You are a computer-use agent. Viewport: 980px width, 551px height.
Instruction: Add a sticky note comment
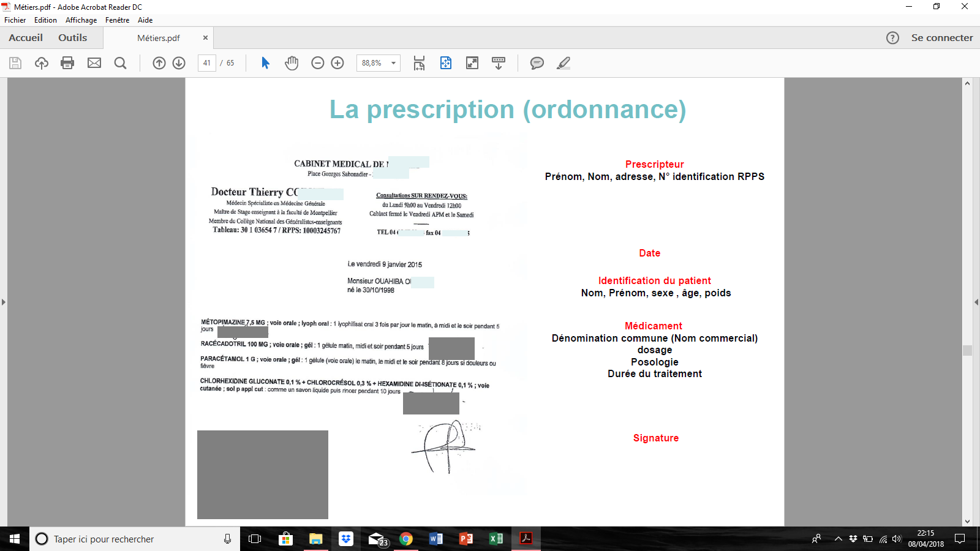click(537, 63)
